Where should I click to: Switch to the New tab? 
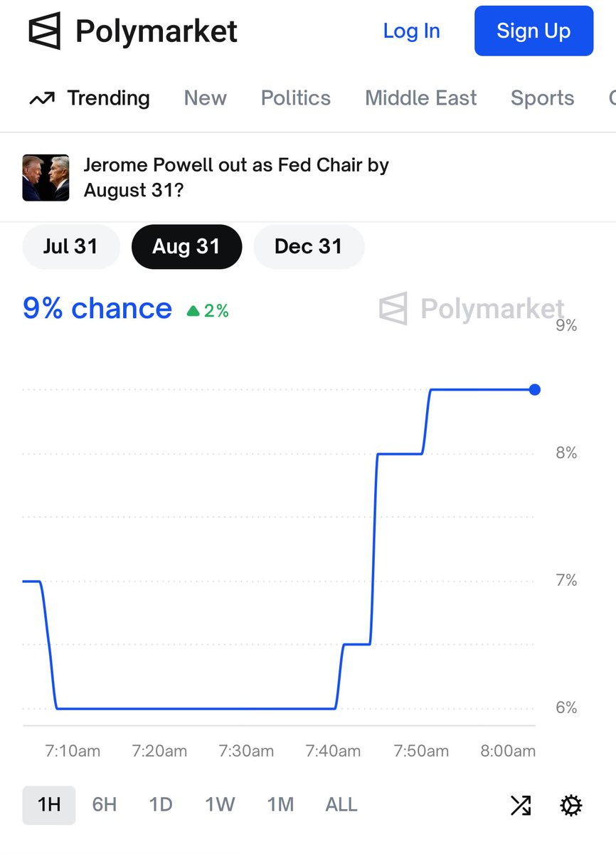click(205, 98)
